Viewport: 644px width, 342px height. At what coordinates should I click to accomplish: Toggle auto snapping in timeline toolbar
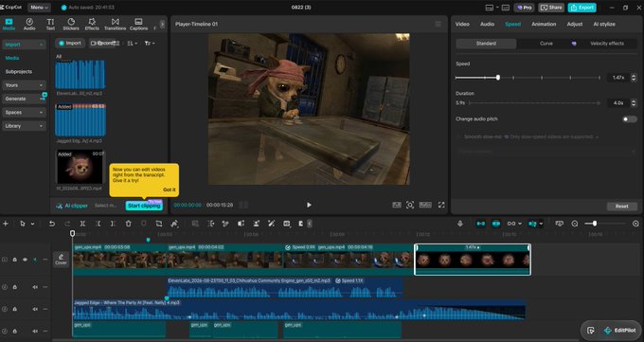click(496, 224)
